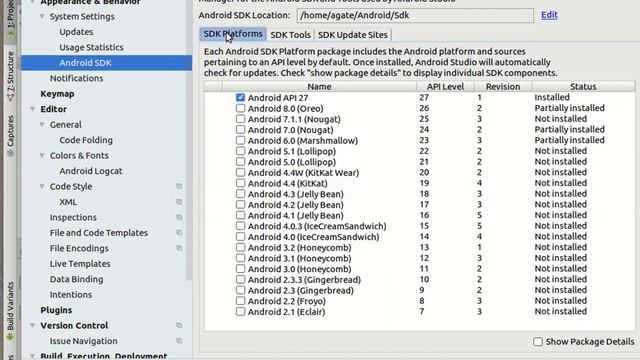
Task: Open the Build Variants side panel
Action: click(x=10, y=311)
